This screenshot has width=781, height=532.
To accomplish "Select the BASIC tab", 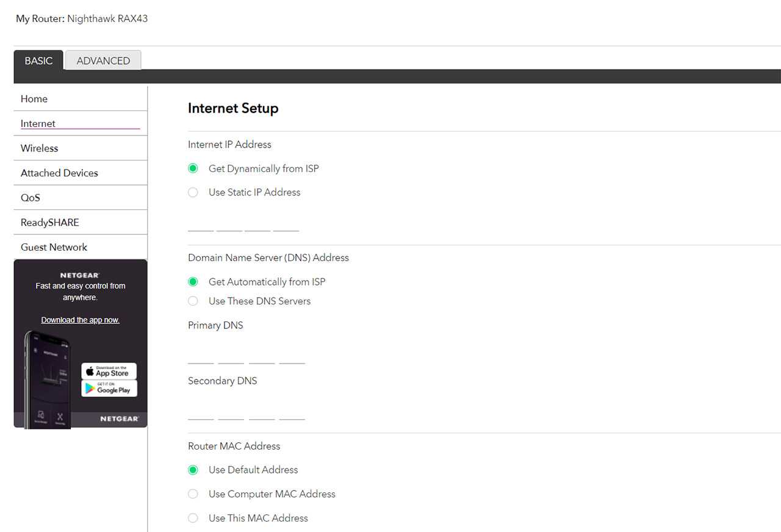I will pyautogui.click(x=38, y=60).
